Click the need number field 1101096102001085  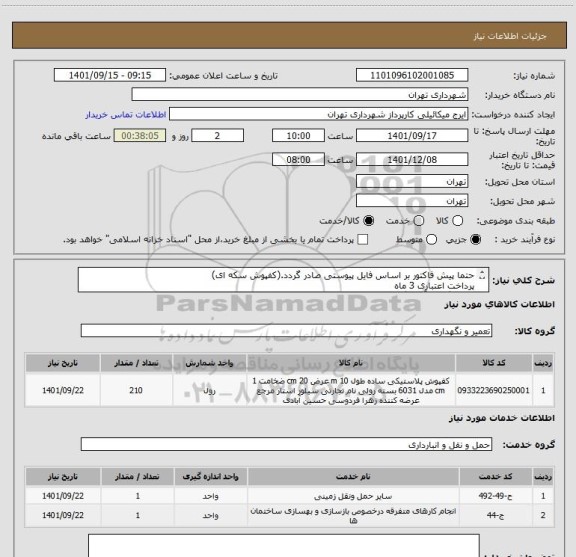412,75
